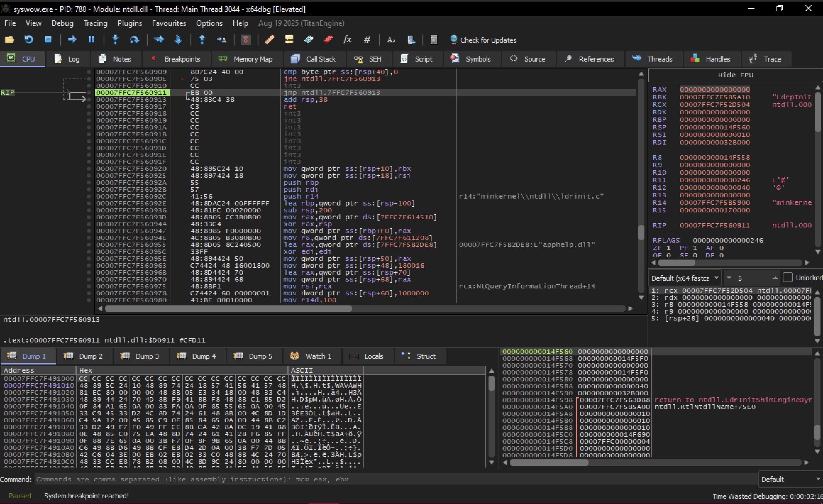Click the stack panel horizontal scrollbar thumb
The image size is (823, 504).
(549, 463)
